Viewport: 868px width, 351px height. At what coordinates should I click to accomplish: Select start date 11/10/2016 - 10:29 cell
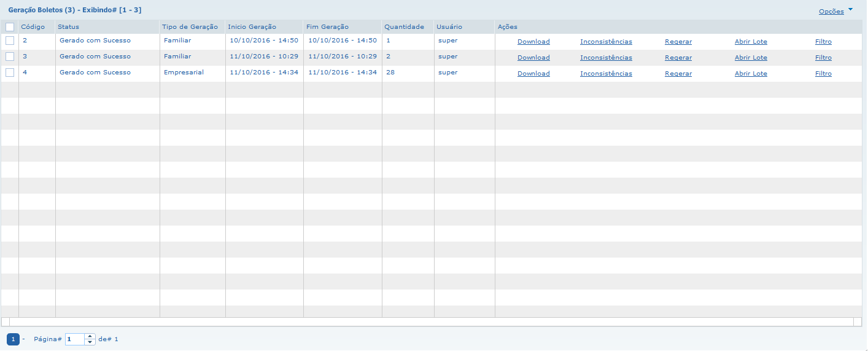[264, 57]
